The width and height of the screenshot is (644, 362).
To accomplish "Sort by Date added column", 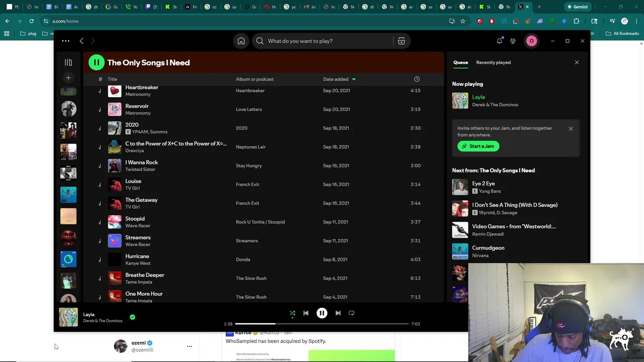I will pyautogui.click(x=339, y=79).
